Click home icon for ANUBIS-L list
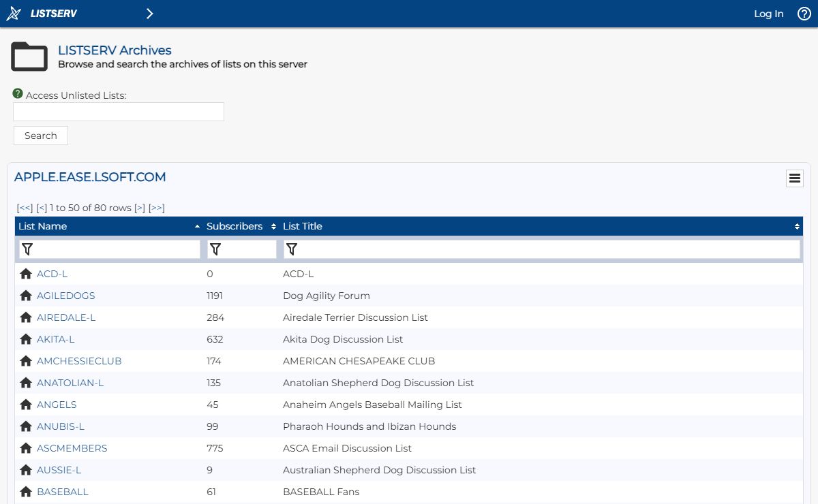 tap(26, 426)
